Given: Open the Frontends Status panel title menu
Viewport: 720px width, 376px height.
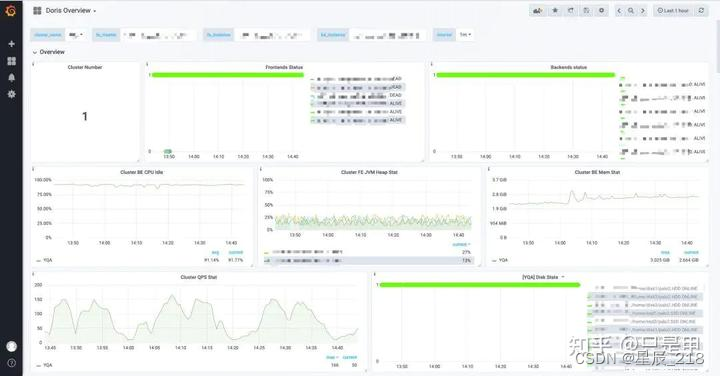Looking at the screenshot, I should 284,67.
